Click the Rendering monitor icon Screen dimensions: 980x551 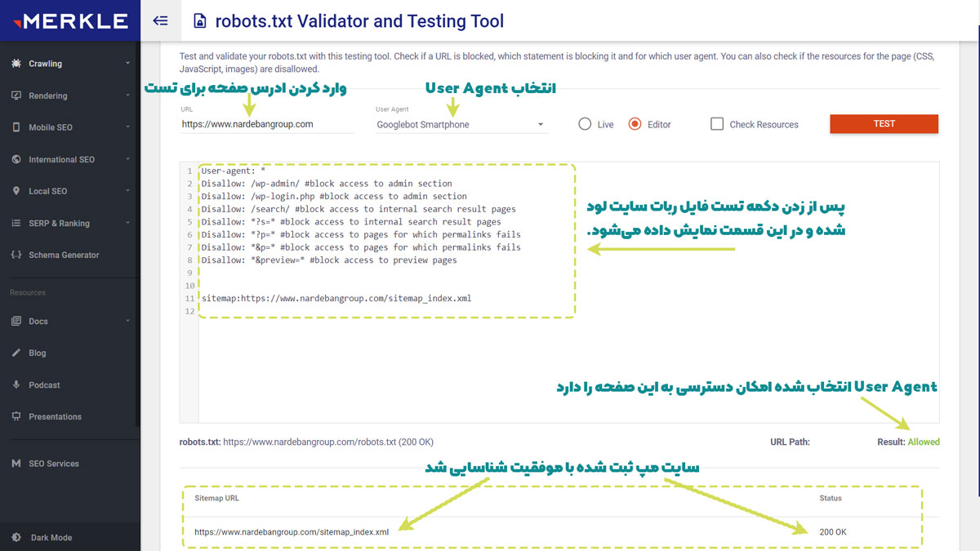tap(16, 96)
